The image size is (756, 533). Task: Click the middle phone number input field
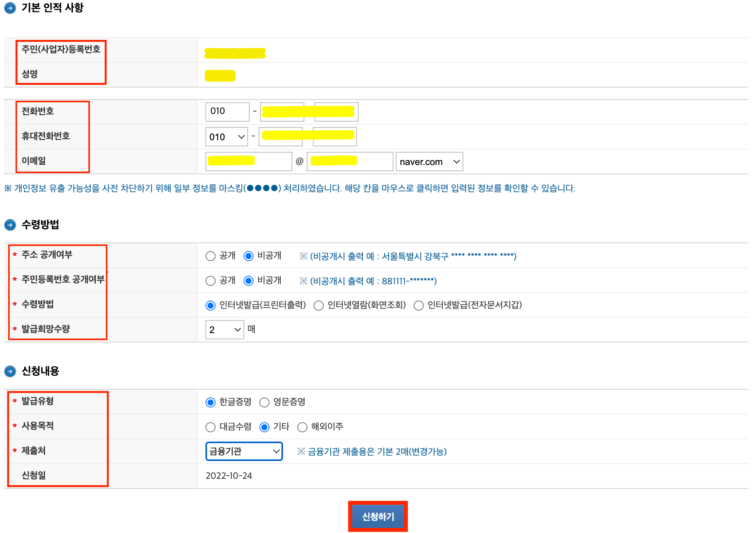coord(282,112)
